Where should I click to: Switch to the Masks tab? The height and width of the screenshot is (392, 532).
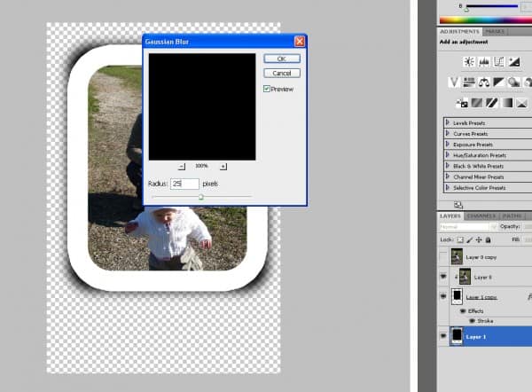pos(495,31)
